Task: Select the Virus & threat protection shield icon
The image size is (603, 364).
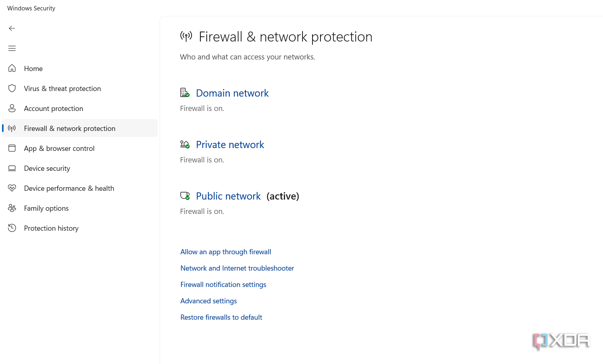Action: pyautogui.click(x=12, y=88)
